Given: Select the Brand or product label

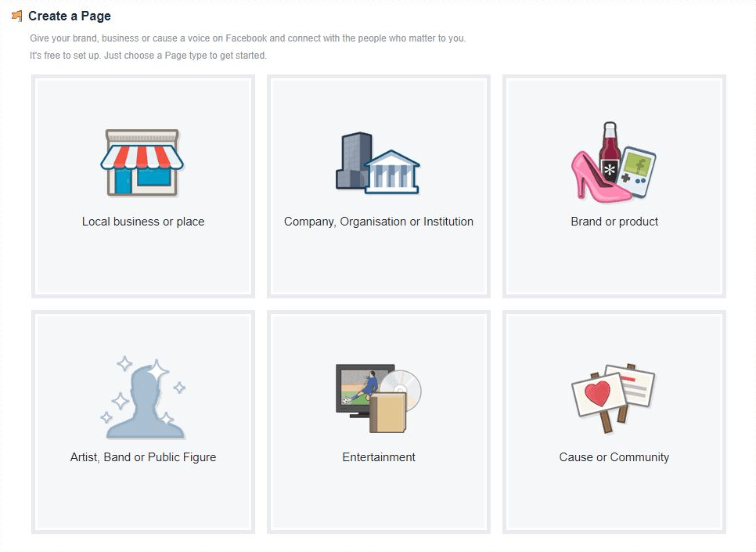Looking at the screenshot, I should 614,222.
